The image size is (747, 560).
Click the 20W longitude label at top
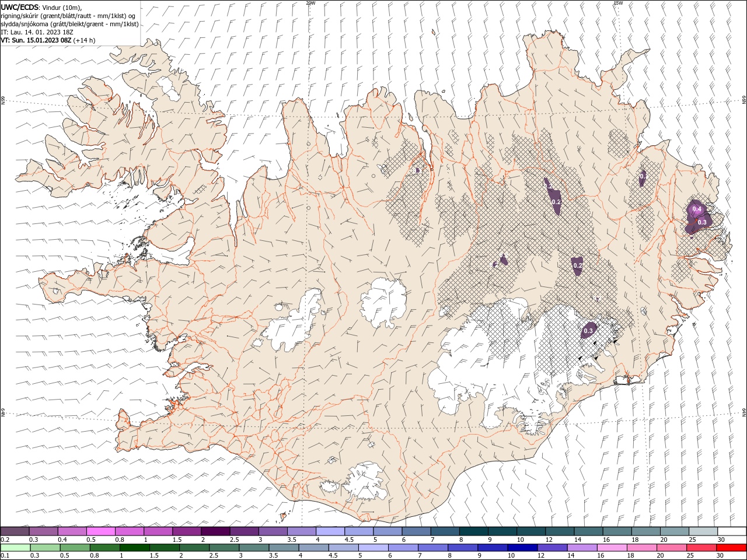310,3
